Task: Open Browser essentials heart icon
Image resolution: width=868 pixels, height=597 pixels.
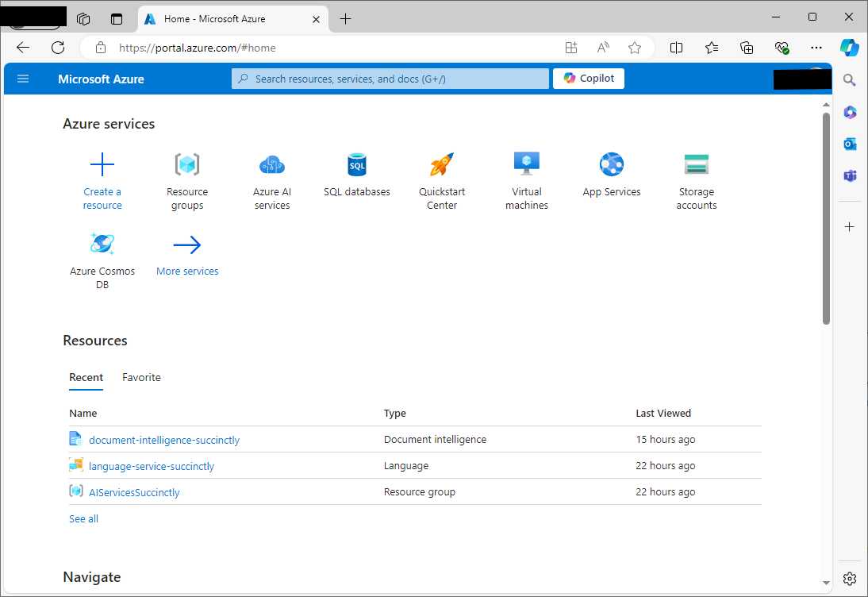Action: pyautogui.click(x=782, y=48)
